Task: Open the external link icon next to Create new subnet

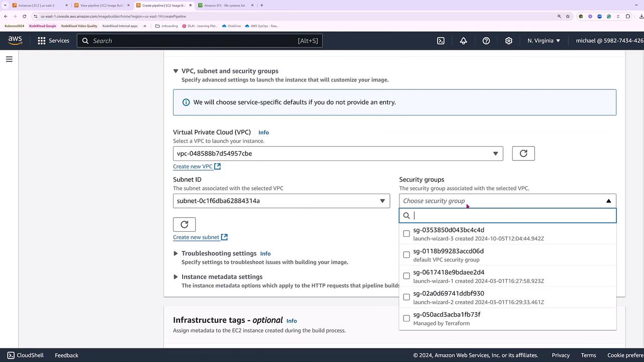Action: click(224, 237)
